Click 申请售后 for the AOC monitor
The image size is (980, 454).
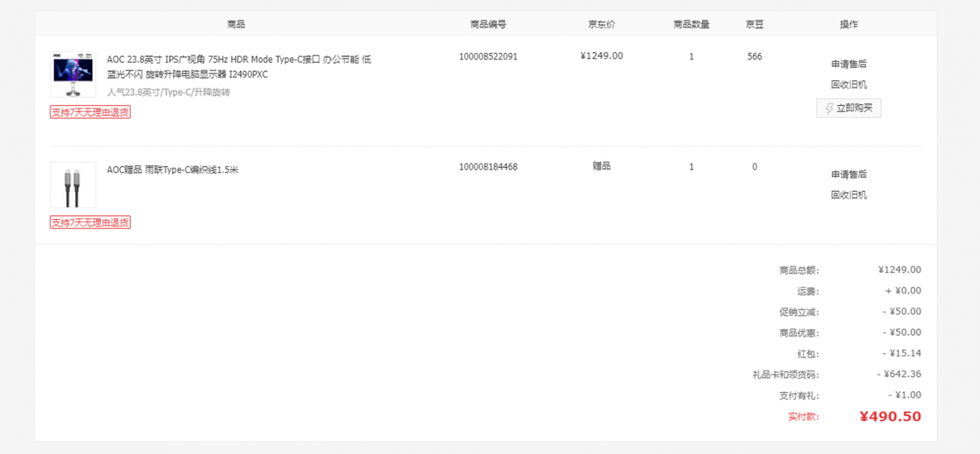[848, 64]
